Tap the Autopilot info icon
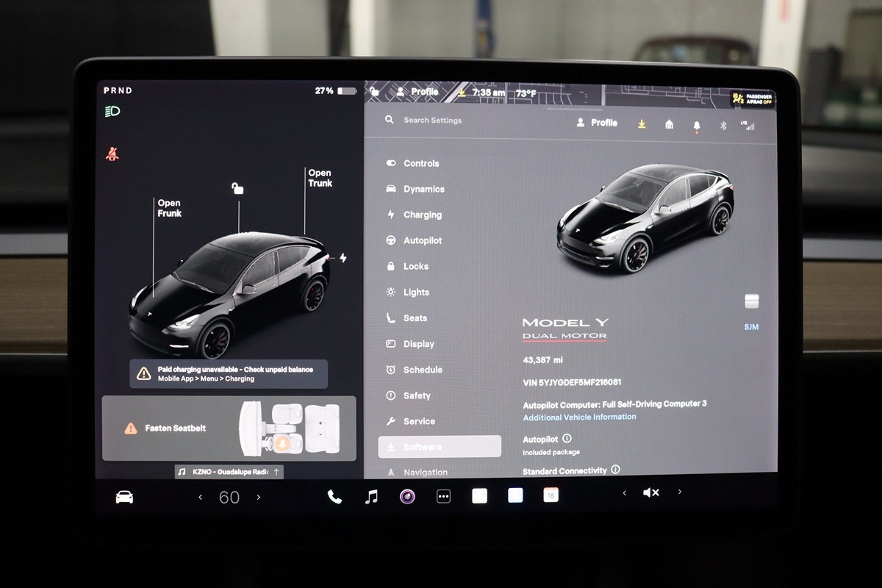 pyautogui.click(x=567, y=439)
